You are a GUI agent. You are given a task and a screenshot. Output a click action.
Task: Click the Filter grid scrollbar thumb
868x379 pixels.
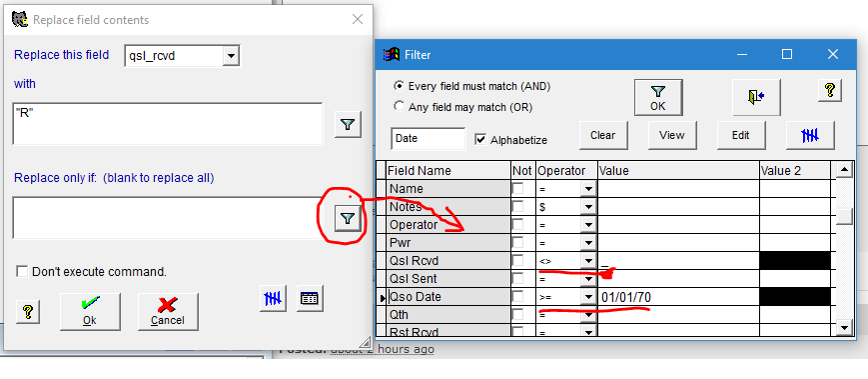pos(844,216)
